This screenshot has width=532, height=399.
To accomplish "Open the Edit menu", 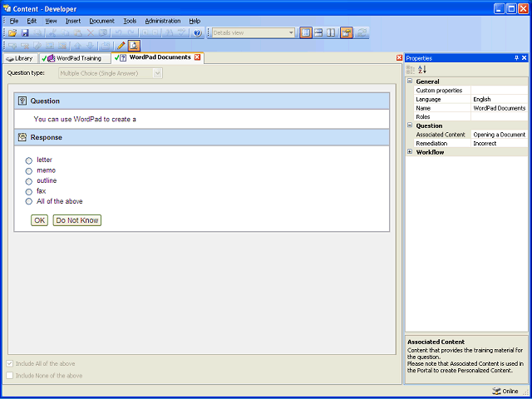I will (x=32, y=21).
